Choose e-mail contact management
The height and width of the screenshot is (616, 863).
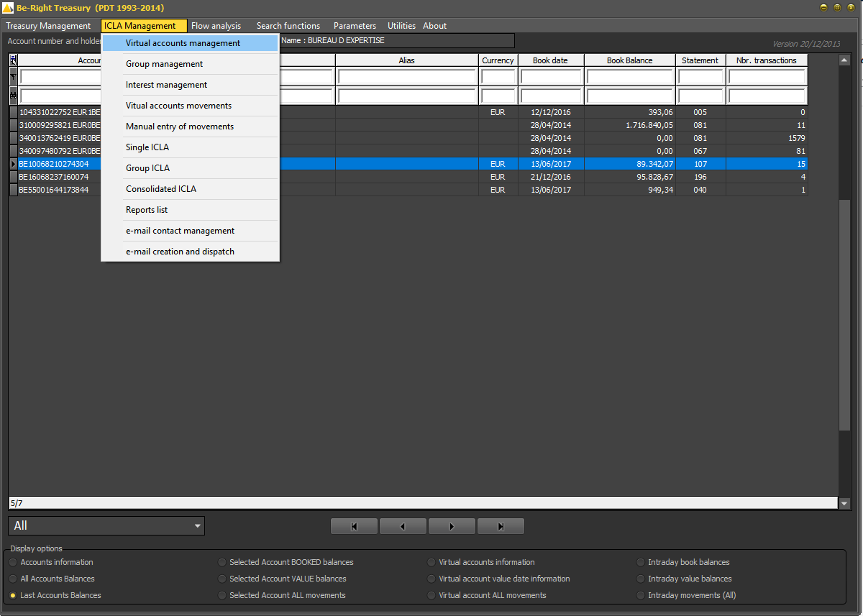(x=190, y=231)
